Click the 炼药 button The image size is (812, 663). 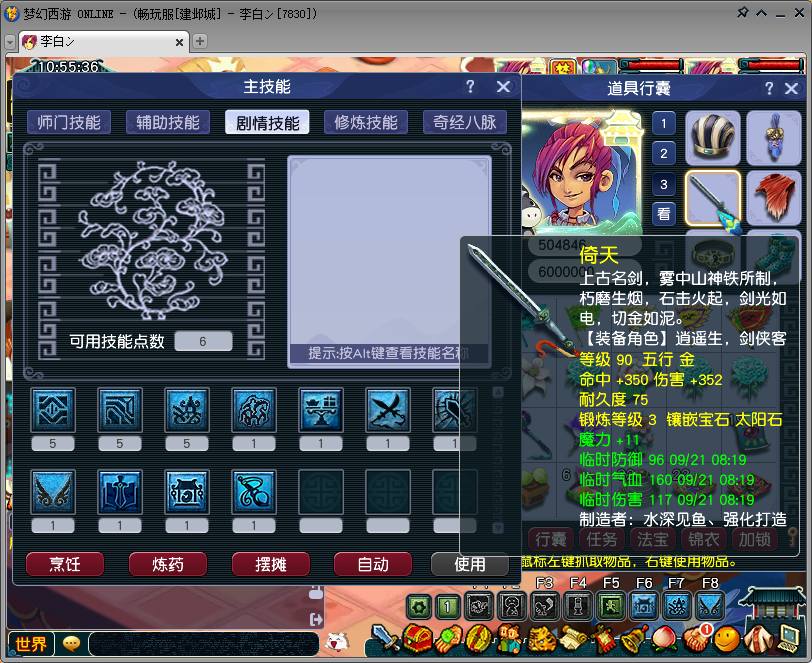point(168,564)
